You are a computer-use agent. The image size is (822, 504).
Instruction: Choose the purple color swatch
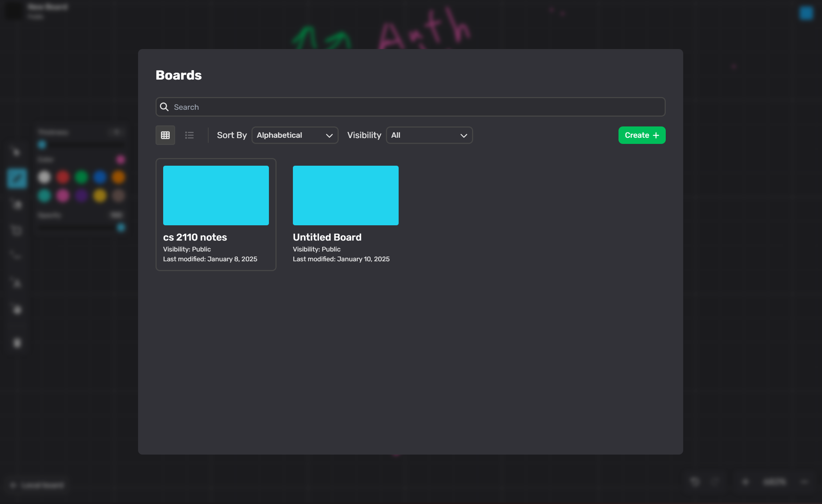(81, 196)
